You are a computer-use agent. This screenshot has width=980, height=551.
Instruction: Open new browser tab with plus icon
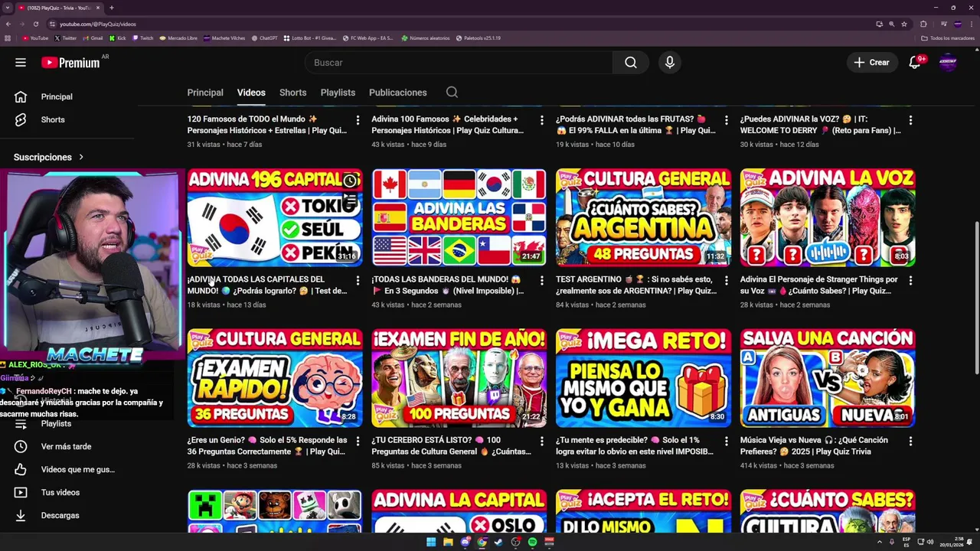pyautogui.click(x=111, y=8)
